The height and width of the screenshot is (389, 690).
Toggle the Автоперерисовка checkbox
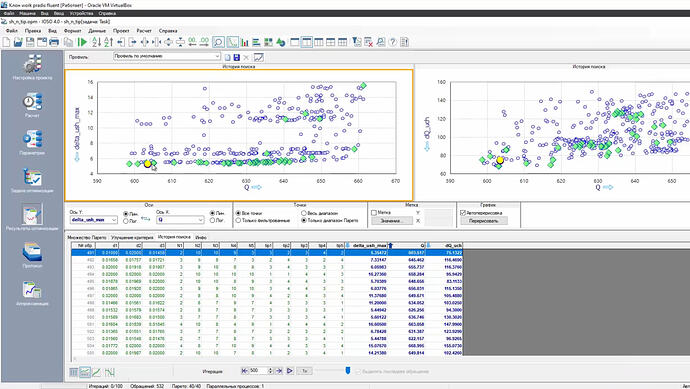point(463,213)
